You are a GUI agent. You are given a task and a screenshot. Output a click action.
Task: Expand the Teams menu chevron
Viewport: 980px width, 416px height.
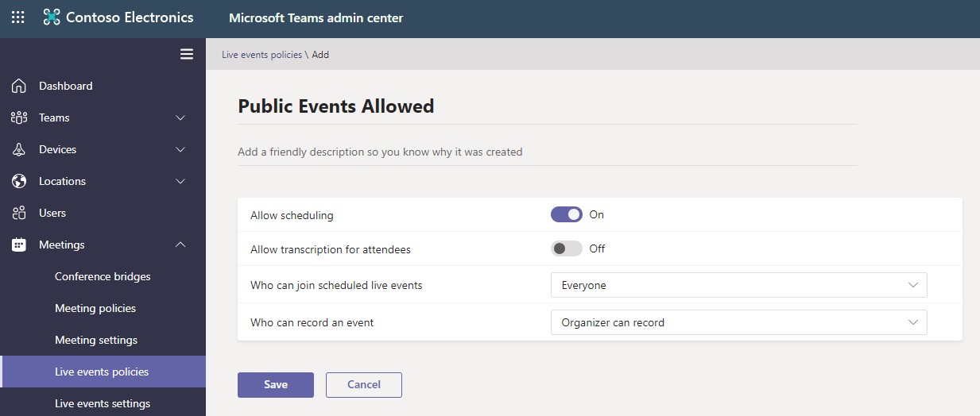coord(180,117)
